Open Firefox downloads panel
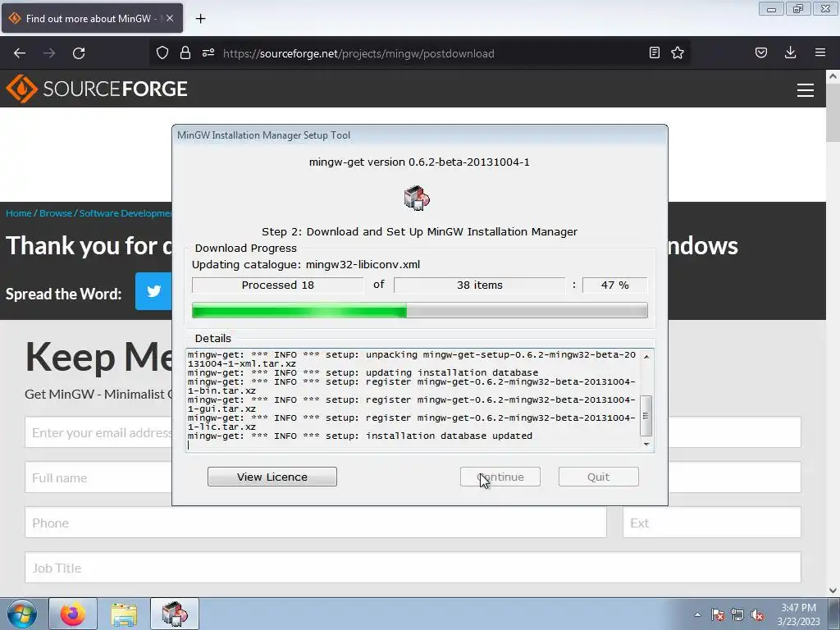840x630 pixels. (x=790, y=52)
